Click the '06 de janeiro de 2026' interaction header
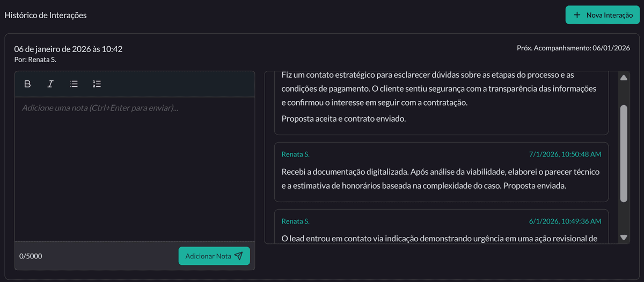 point(68,49)
